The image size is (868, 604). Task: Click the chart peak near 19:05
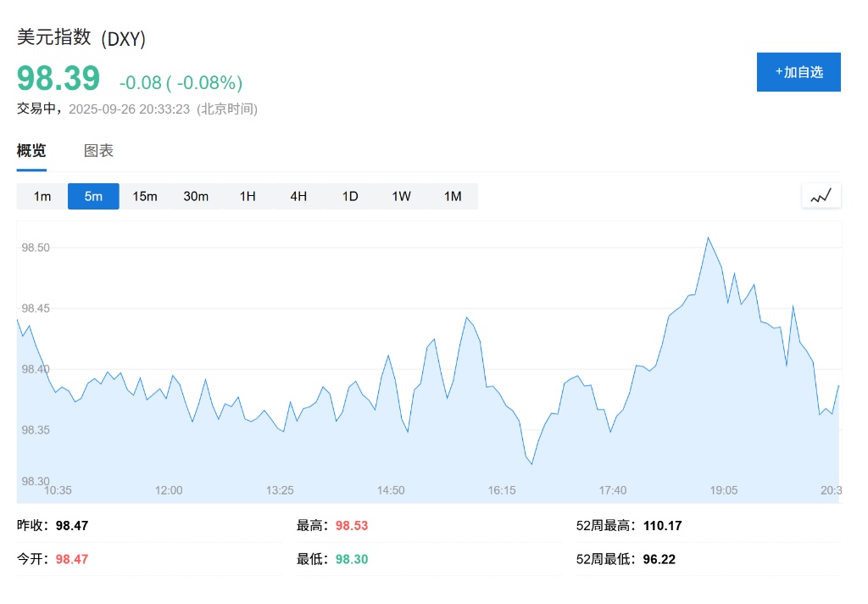[x=708, y=238]
